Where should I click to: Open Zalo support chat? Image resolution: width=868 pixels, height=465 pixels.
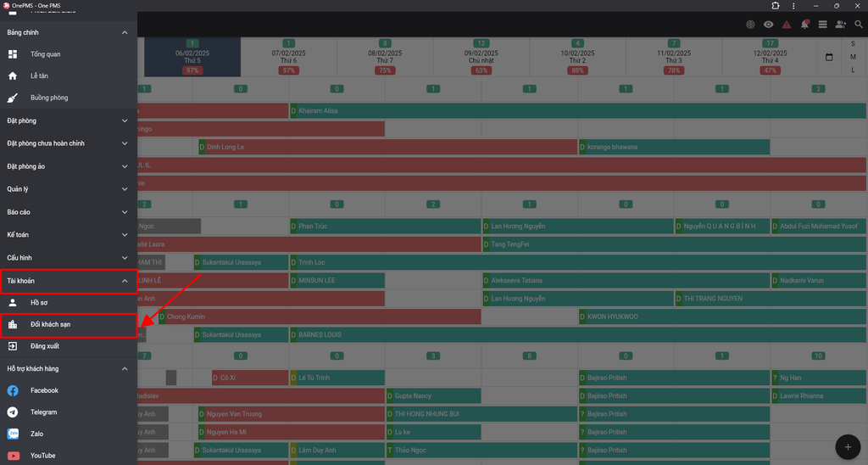click(69, 434)
